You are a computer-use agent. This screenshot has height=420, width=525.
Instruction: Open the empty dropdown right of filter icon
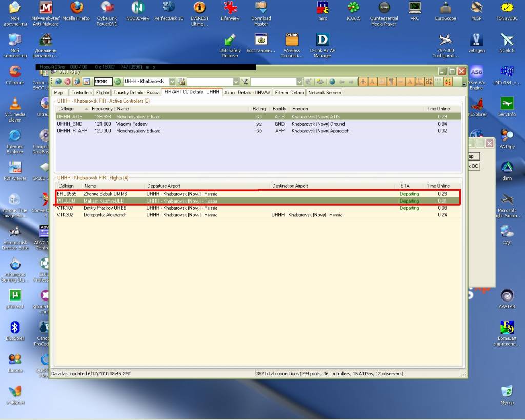(299, 82)
